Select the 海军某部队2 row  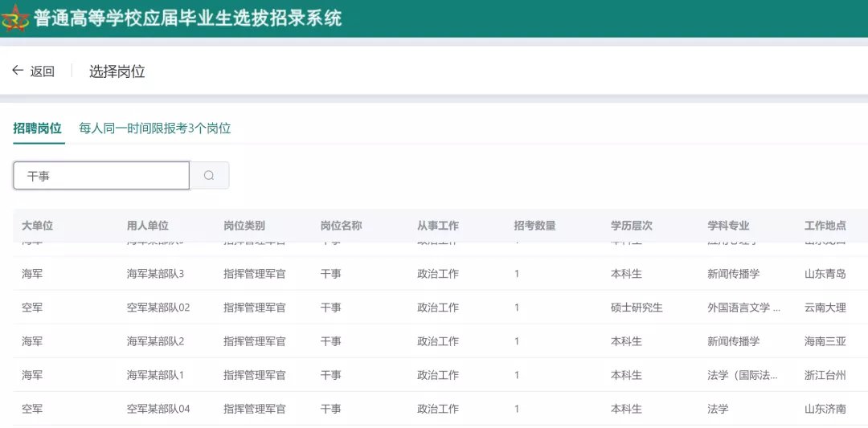coord(440,341)
